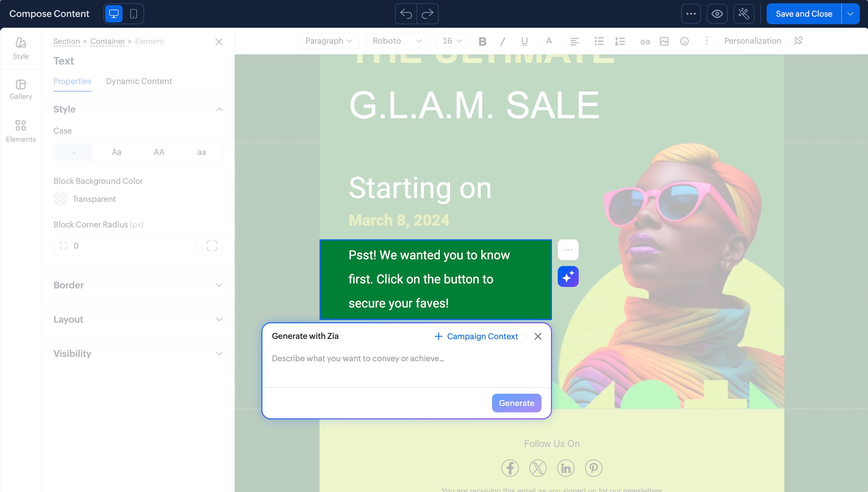Select the G.L.A.M. SALE heading

click(x=474, y=105)
